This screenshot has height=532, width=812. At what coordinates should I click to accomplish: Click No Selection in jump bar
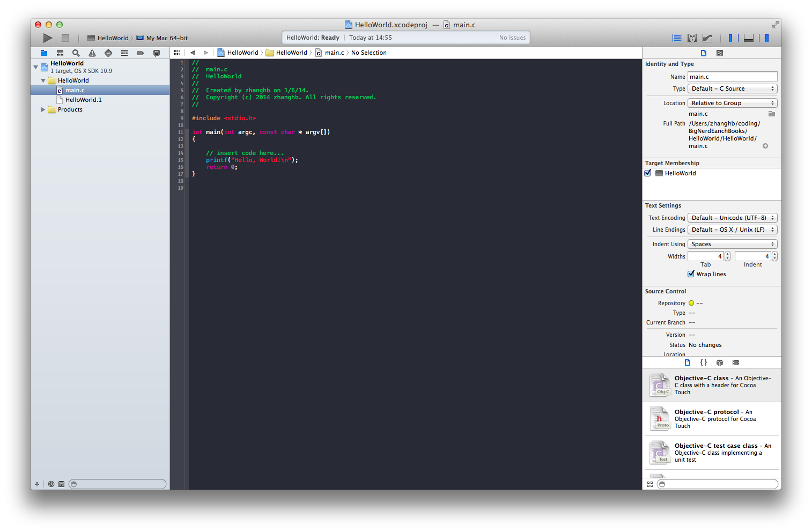click(369, 53)
